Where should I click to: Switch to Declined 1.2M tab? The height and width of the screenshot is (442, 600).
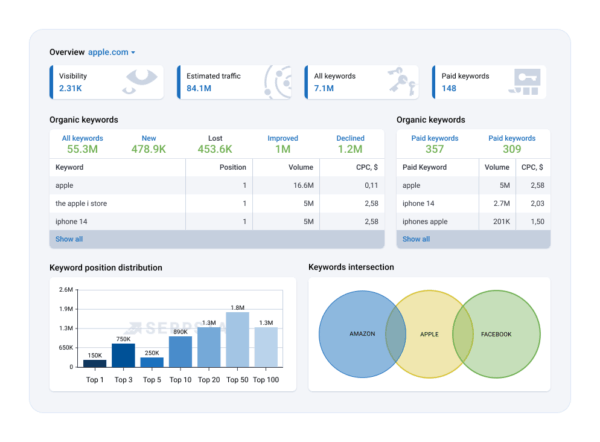click(350, 144)
